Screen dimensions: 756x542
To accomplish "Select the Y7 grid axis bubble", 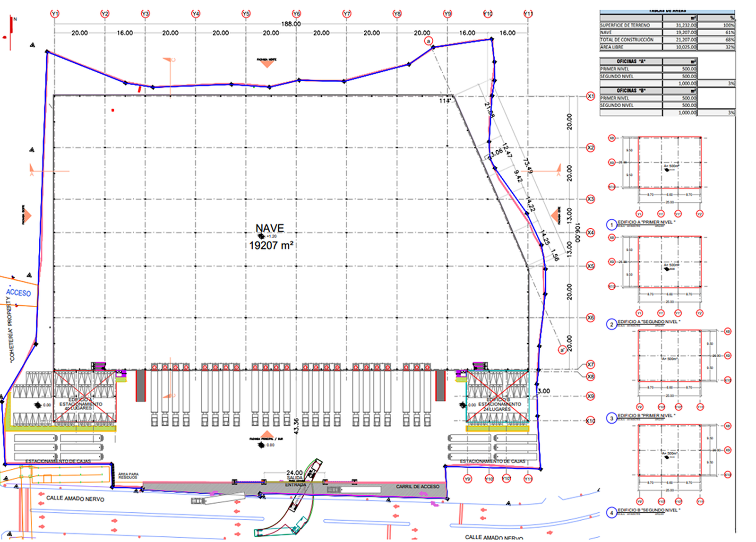I will (347, 14).
